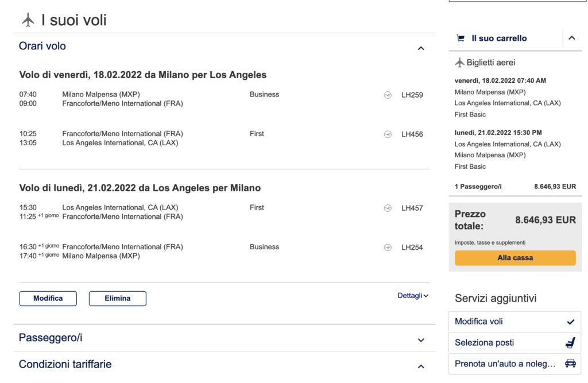Click the cart date venerdì, 18.02.2022 07:40 AM

click(x=500, y=80)
